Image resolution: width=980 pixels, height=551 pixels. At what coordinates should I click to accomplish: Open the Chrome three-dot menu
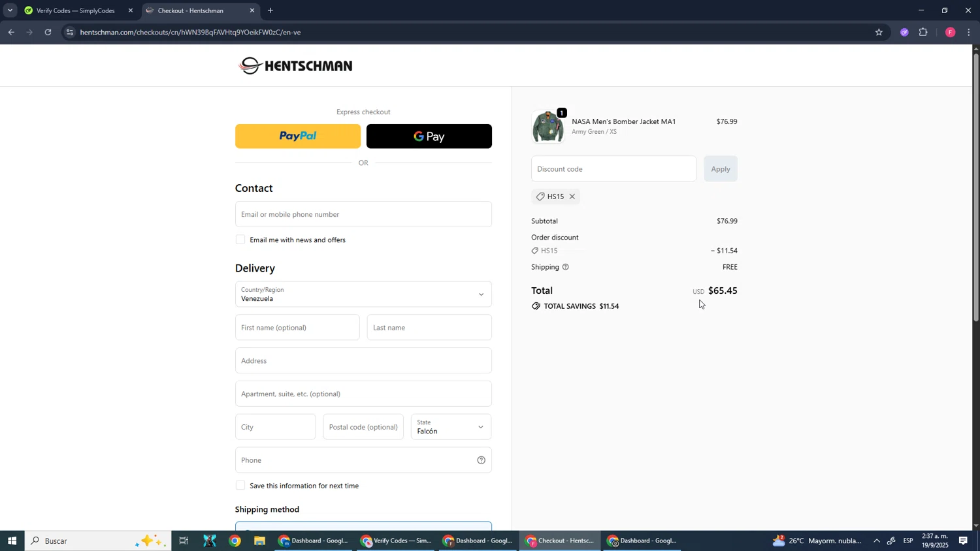(968, 32)
